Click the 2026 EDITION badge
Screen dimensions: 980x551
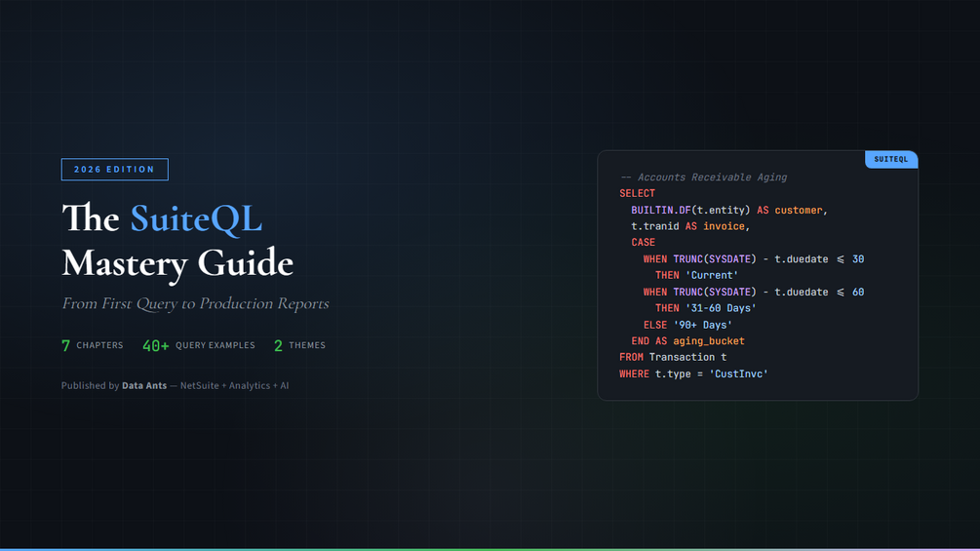pos(114,170)
